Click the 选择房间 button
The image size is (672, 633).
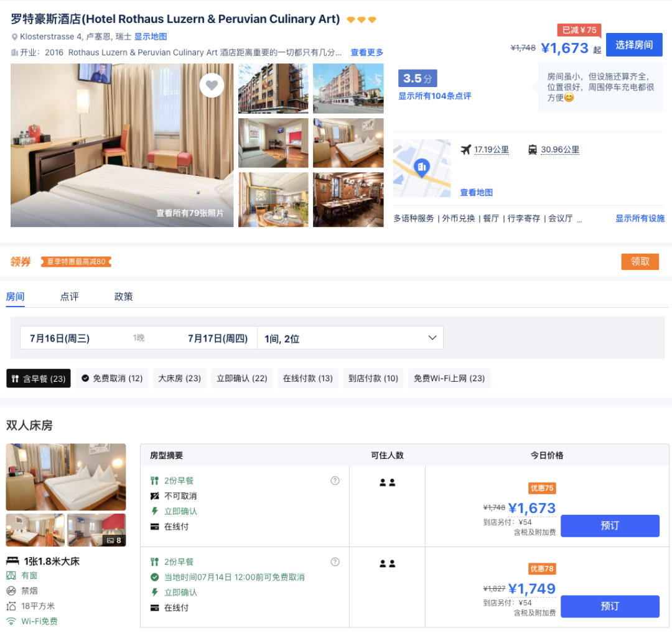pyautogui.click(x=634, y=45)
